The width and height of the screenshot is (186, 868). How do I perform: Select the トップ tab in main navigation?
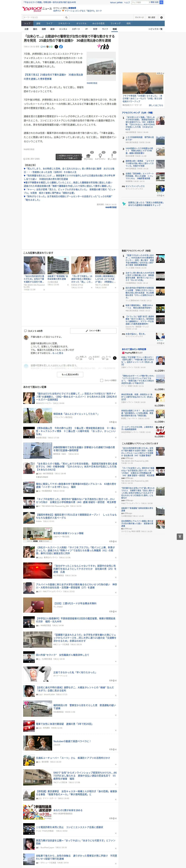[x=27, y=24]
